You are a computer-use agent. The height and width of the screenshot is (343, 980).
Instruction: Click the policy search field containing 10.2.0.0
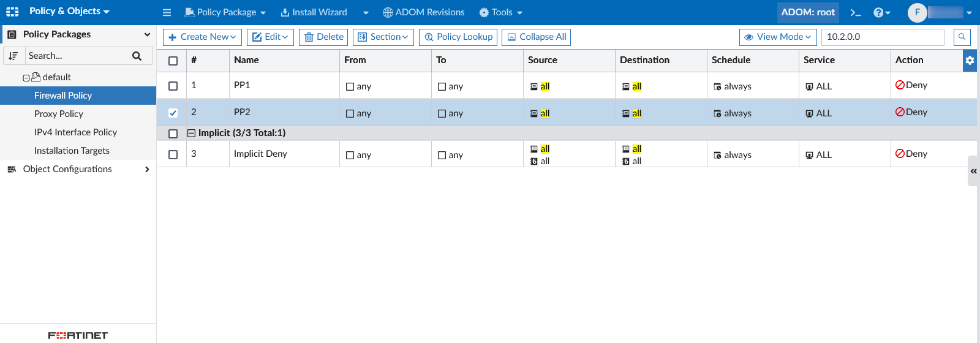click(882, 37)
